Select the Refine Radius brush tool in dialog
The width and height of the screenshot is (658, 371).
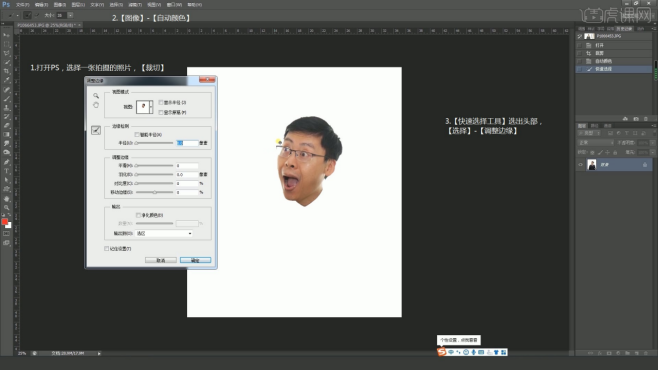[96, 130]
